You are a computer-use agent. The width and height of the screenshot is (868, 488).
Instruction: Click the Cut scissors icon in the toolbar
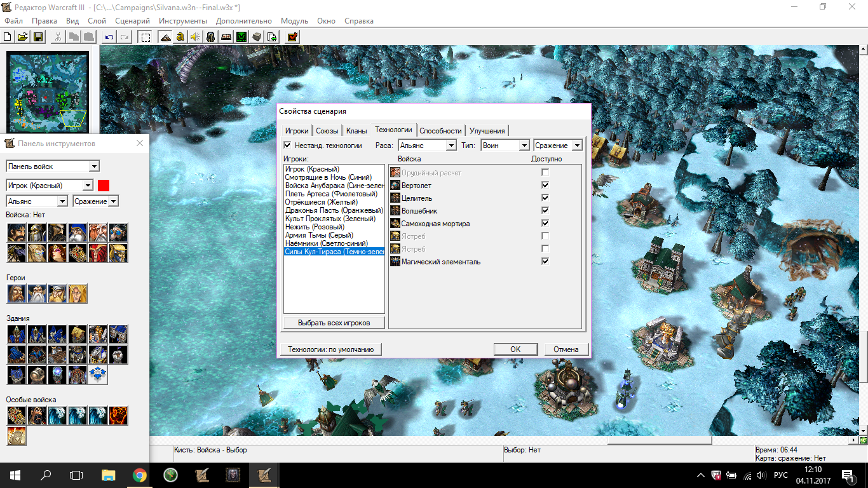[x=58, y=37]
